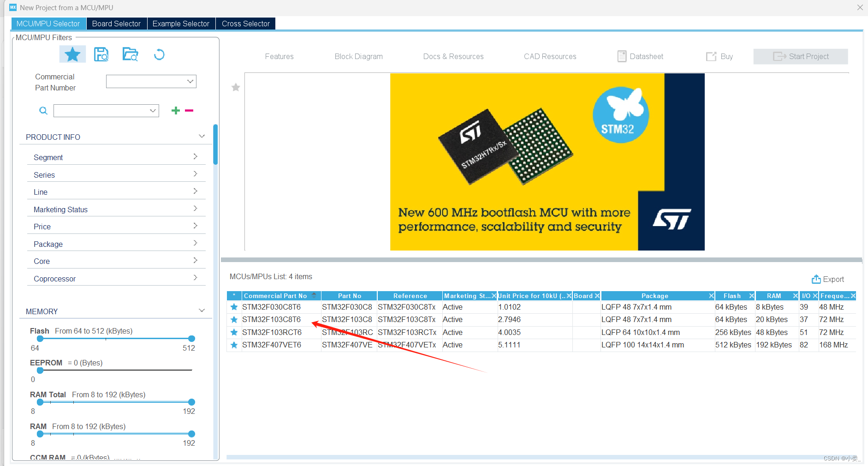The image size is (868, 466).
Task: Remove the Board column
Action: tap(597, 296)
